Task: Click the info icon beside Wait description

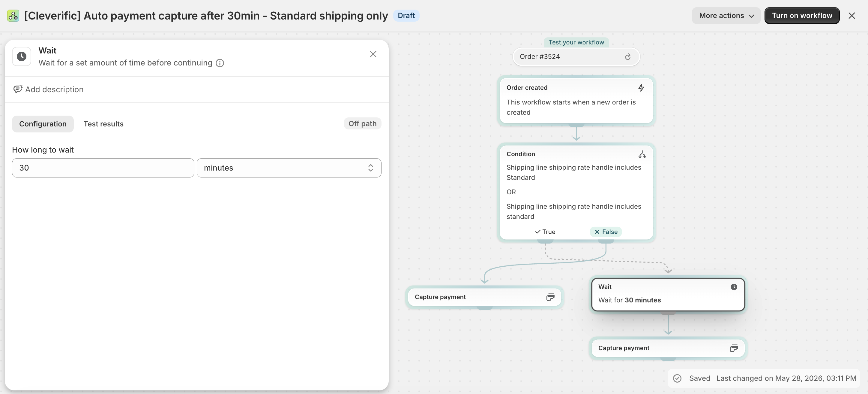Action: [x=220, y=63]
